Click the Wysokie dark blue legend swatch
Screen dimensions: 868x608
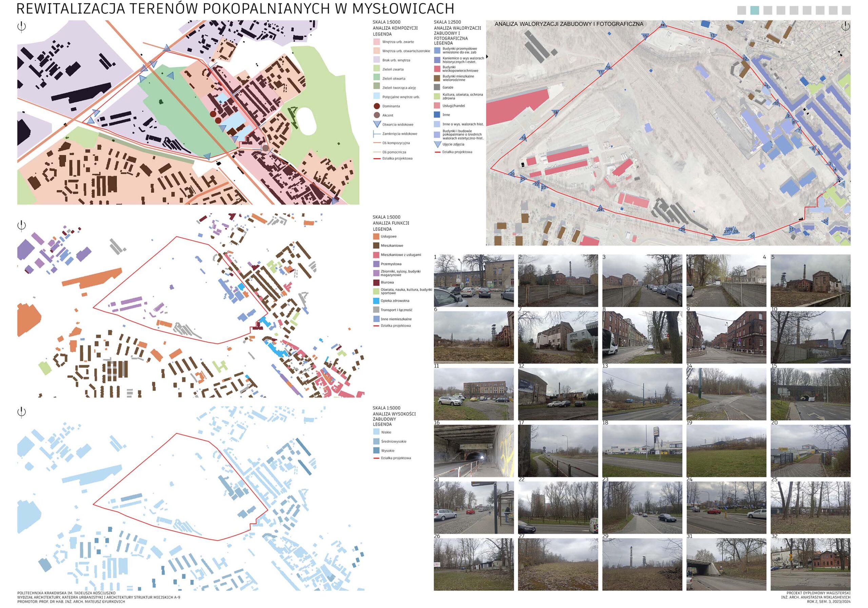pos(377,451)
